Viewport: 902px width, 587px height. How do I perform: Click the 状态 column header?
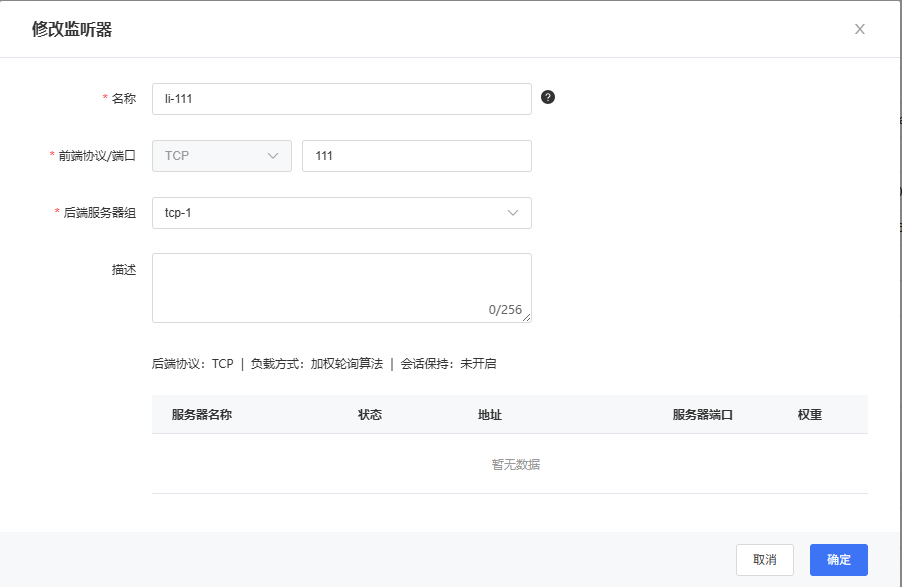click(x=370, y=415)
